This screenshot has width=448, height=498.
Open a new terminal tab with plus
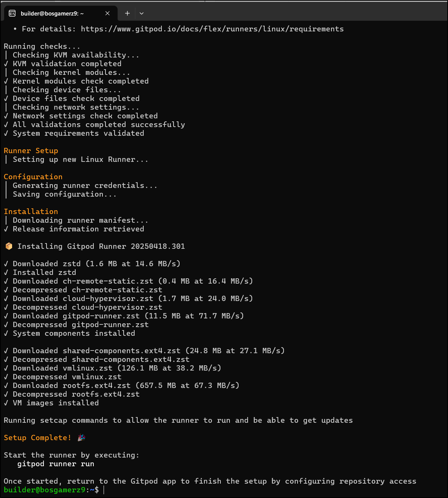coord(127,13)
